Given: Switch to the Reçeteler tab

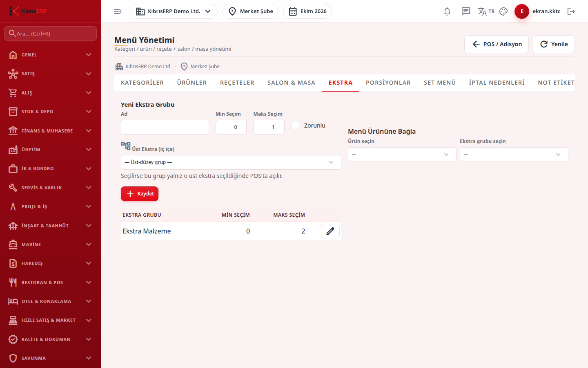Looking at the screenshot, I should click(237, 83).
